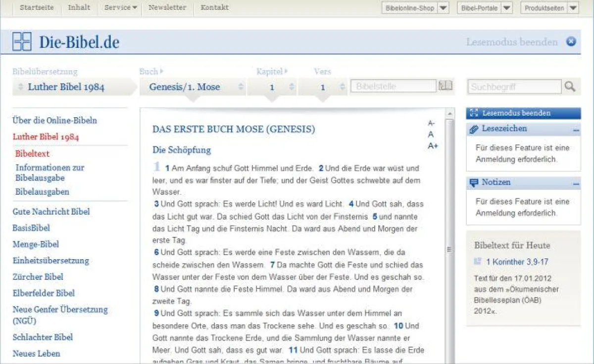Open the Inhalt menu item
The image size is (594, 364).
click(x=79, y=7)
